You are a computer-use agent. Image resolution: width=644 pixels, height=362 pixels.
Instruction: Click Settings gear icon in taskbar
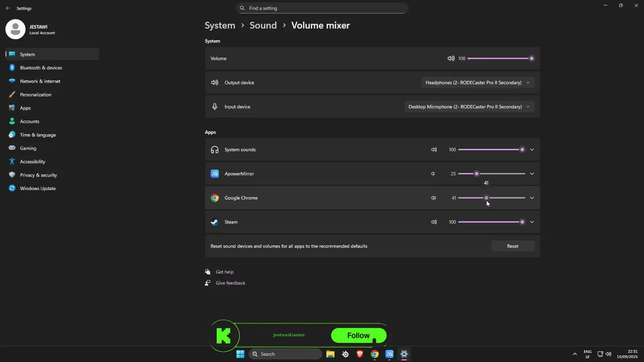coord(404,354)
